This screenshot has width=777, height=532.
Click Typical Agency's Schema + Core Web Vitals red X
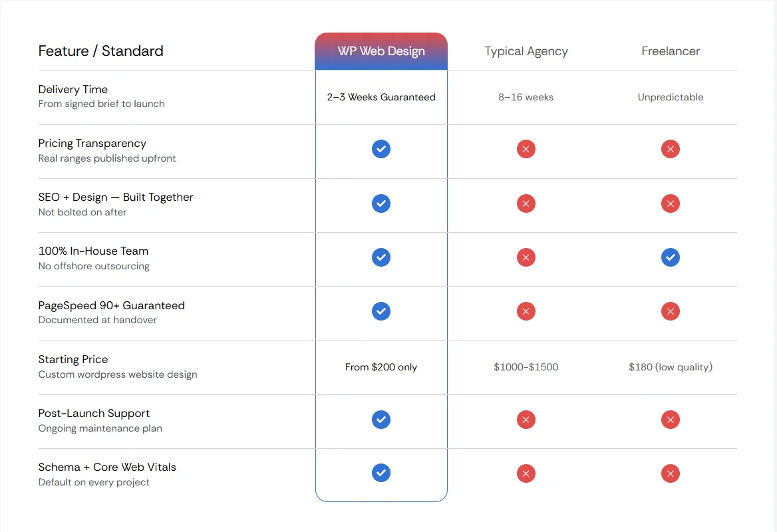526,473
